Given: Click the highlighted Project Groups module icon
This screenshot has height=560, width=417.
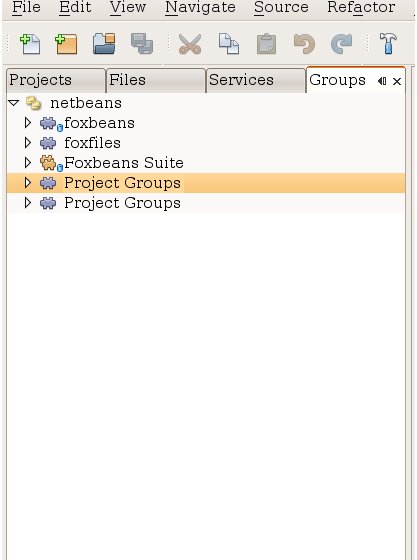Looking at the screenshot, I should pos(48,183).
